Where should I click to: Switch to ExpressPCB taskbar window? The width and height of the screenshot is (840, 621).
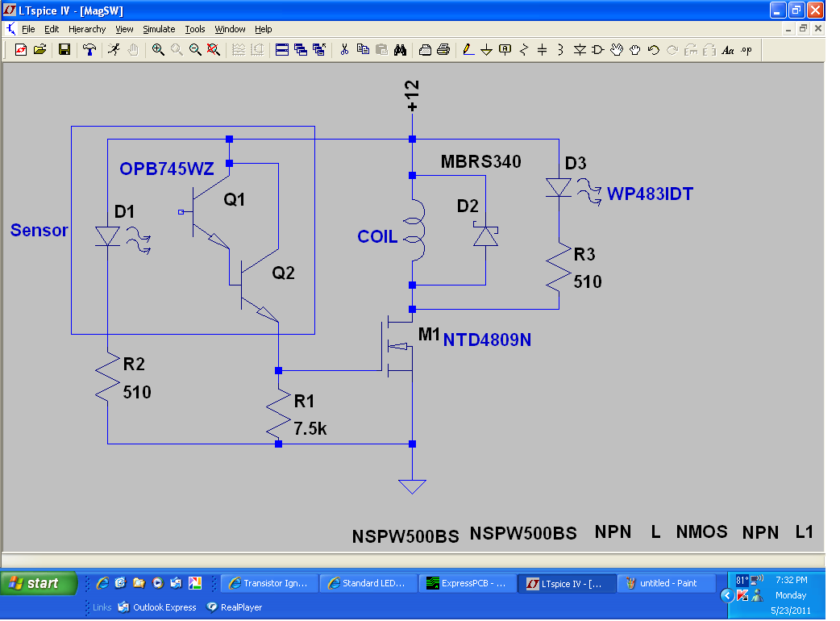468,583
